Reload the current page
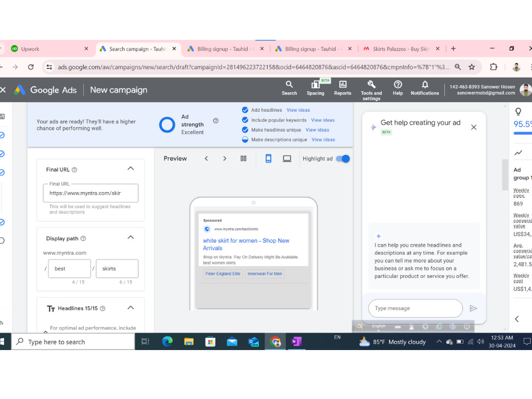This screenshot has height=399, width=532. point(31,67)
